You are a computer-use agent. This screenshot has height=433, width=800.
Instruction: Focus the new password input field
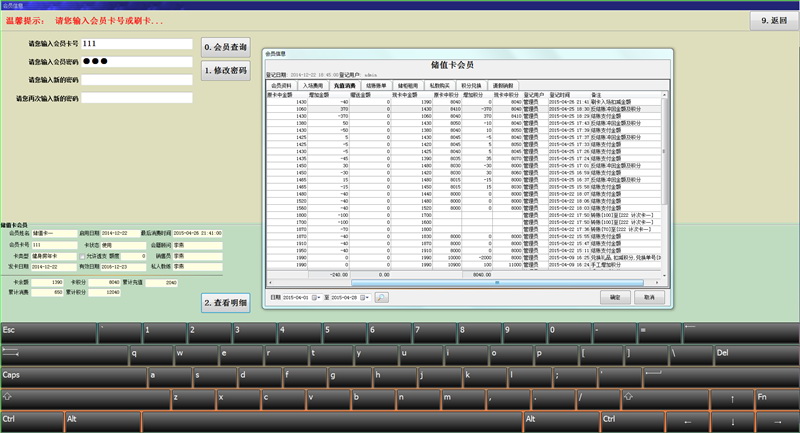point(137,80)
